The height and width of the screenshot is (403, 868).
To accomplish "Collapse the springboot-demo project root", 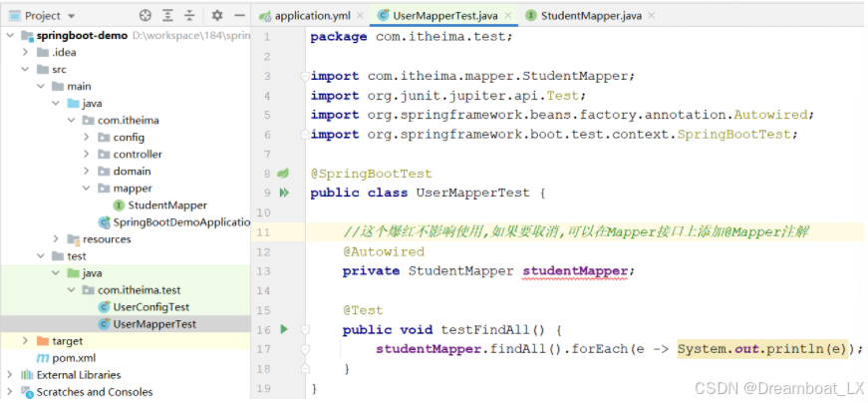I will 11,36.
